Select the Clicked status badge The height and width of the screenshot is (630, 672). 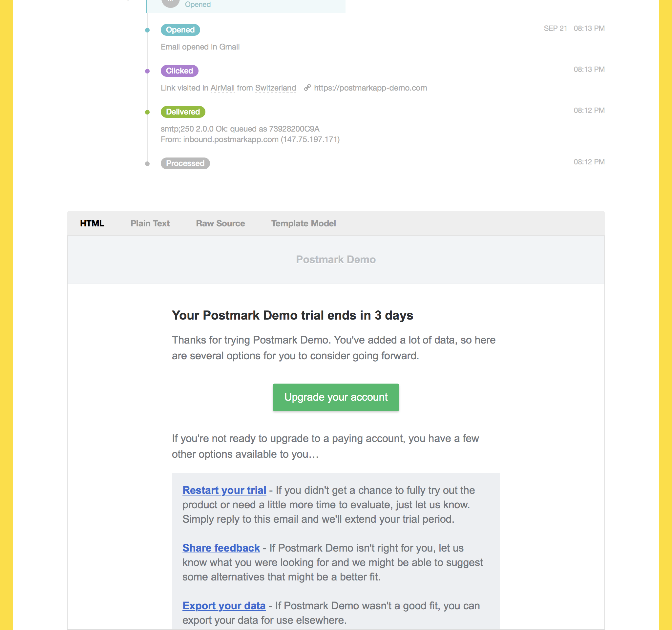(179, 71)
